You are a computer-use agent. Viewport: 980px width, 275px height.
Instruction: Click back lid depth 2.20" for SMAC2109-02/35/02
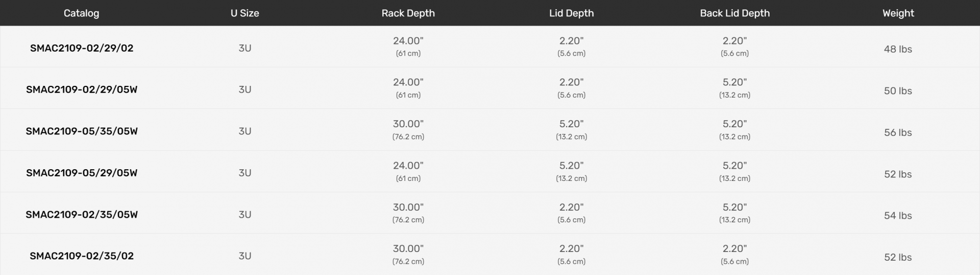point(734,249)
